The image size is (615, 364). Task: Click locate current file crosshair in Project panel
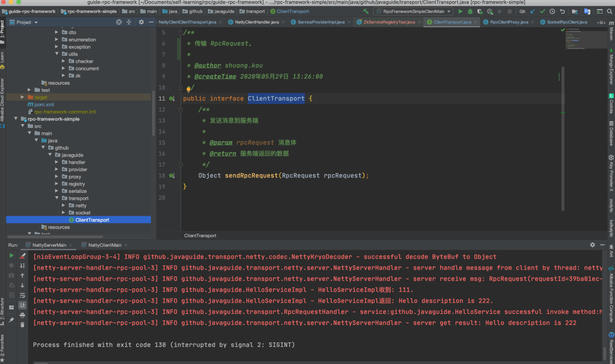pos(119,22)
